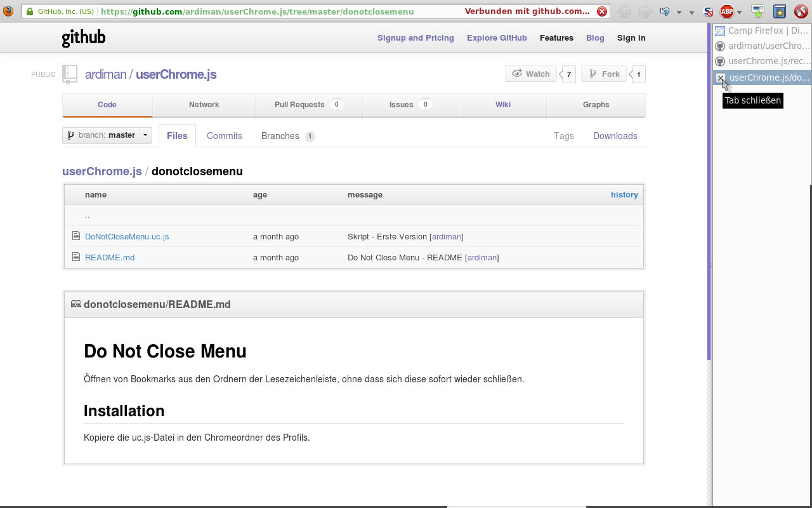Open the Tags subtab
The height and width of the screenshot is (508, 812).
coord(564,136)
